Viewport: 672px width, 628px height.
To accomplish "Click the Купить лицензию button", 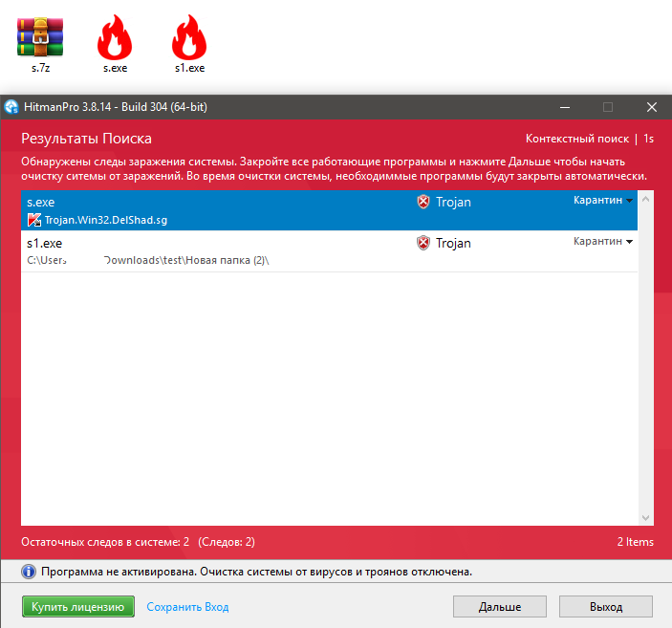I will coord(78,607).
